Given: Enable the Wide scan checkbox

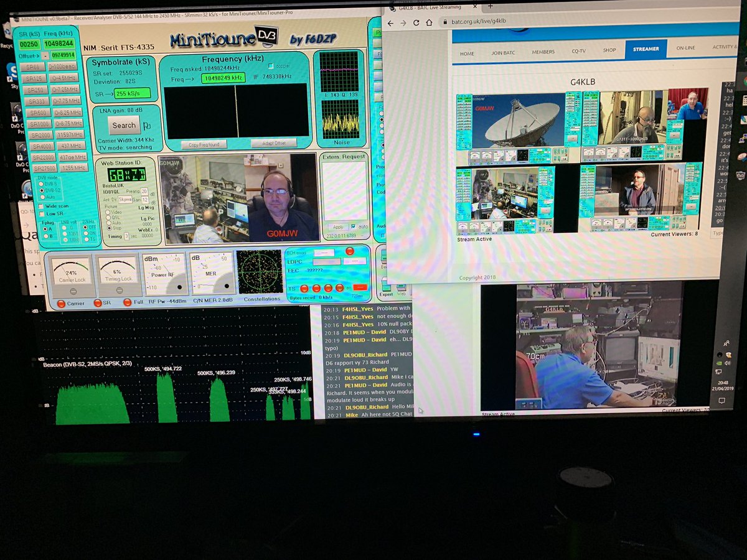Looking at the screenshot, I should pos(41,206).
